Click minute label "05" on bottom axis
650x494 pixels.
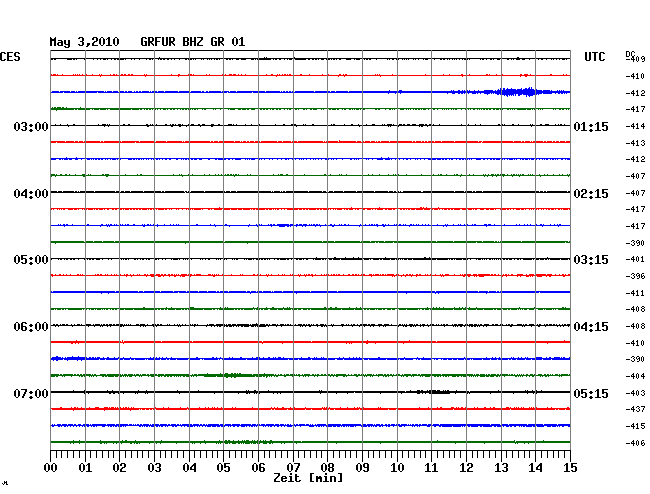click(x=223, y=468)
